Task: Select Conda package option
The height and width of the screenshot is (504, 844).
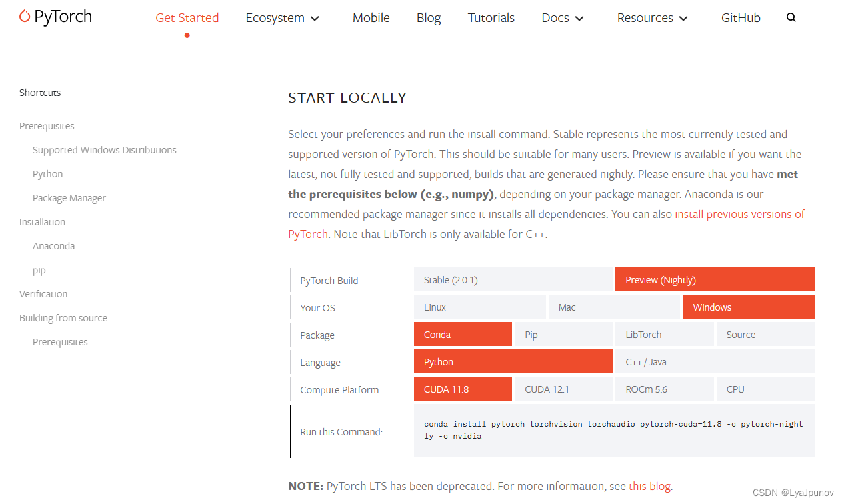Action: (x=463, y=335)
